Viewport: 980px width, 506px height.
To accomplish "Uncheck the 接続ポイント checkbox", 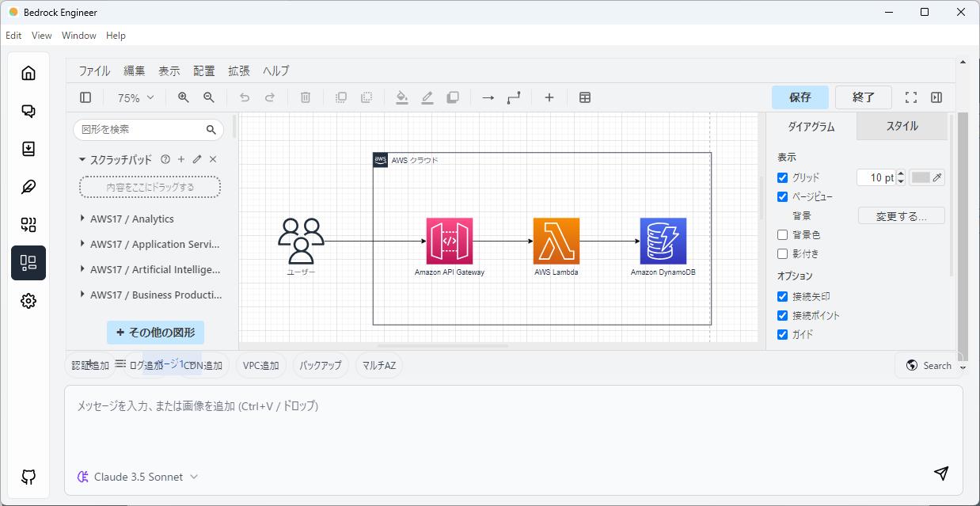I will click(783, 316).
